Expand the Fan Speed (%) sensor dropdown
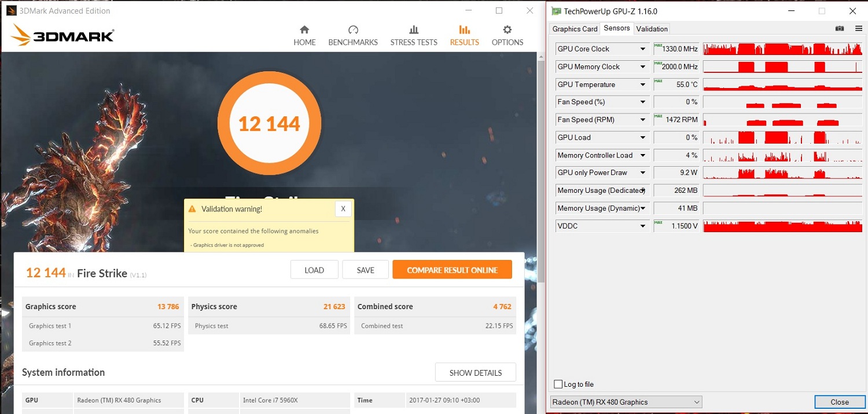Viewport: 868px width, 414px height. pos(643,102)
